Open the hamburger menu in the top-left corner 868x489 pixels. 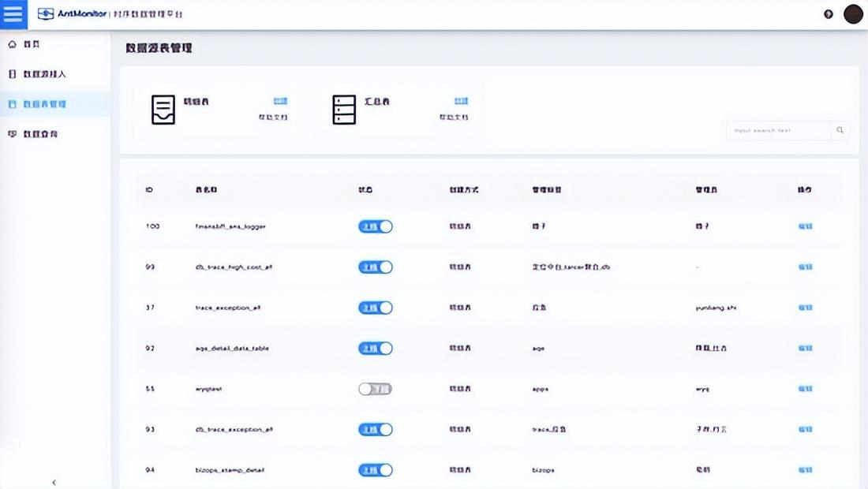tap(13, 14)
